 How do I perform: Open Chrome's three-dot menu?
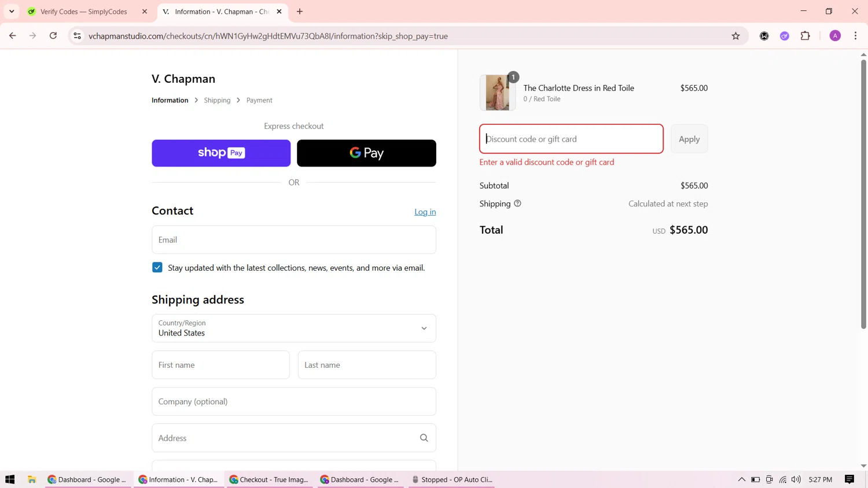(855, 36)
